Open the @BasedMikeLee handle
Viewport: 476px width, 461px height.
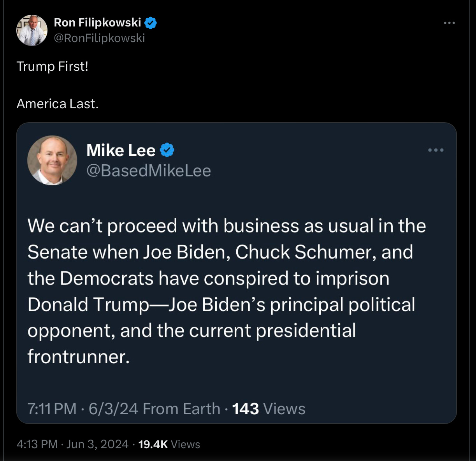(149, 171)
